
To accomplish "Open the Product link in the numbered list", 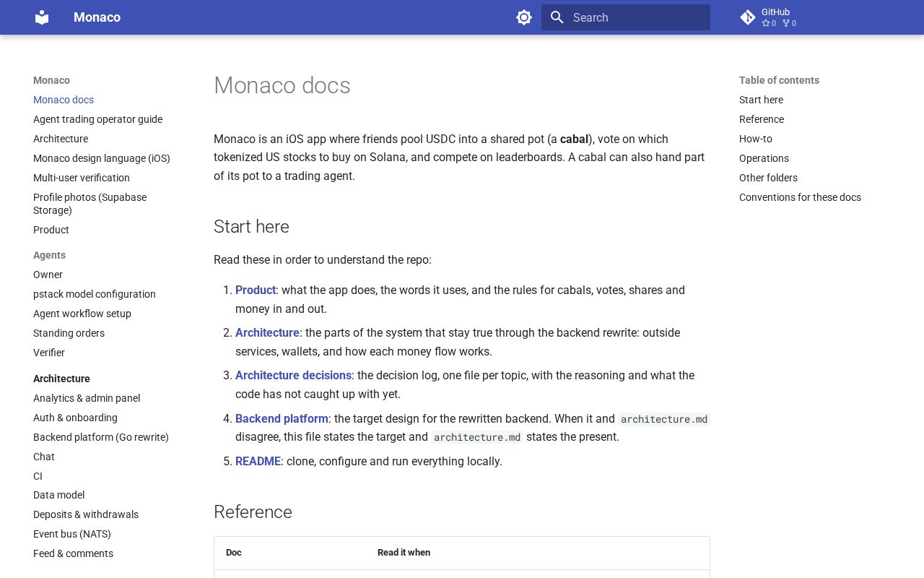I will (256, 290).
